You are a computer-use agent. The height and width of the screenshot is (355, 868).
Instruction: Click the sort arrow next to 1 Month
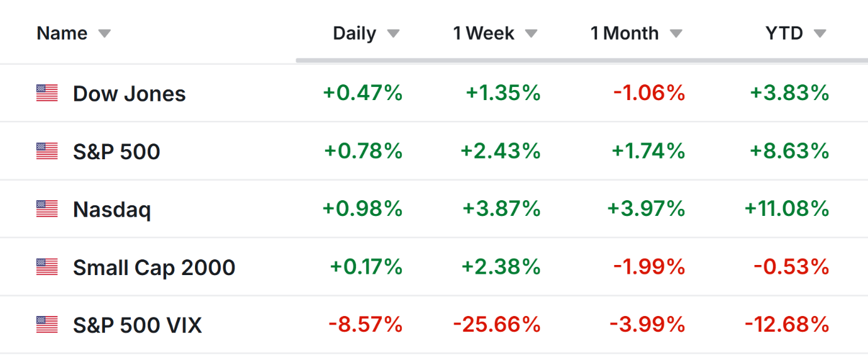676,33
